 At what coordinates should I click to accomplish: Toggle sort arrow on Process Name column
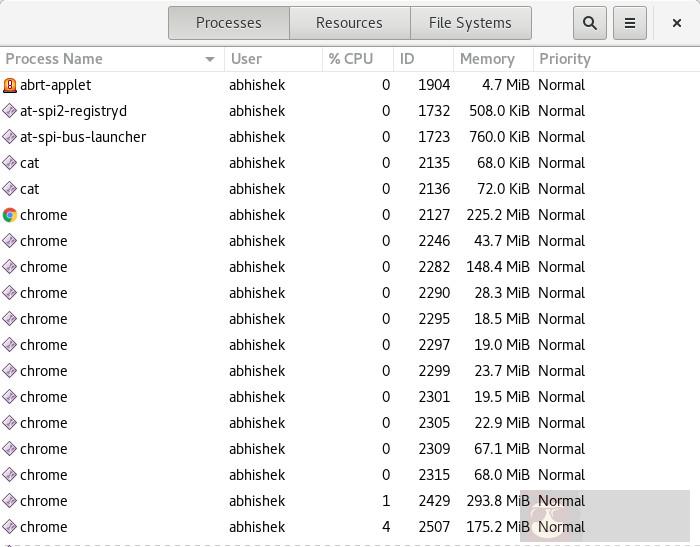click(210, 59)
